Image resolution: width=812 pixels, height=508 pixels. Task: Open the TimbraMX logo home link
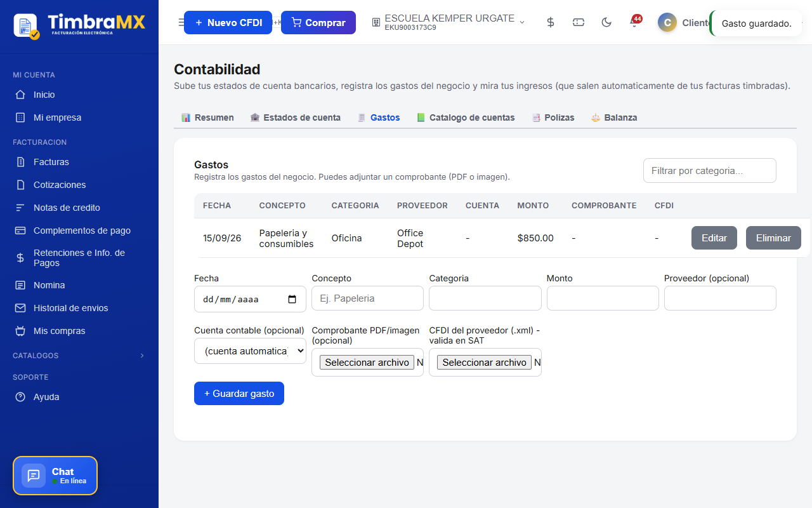[79, 25]
